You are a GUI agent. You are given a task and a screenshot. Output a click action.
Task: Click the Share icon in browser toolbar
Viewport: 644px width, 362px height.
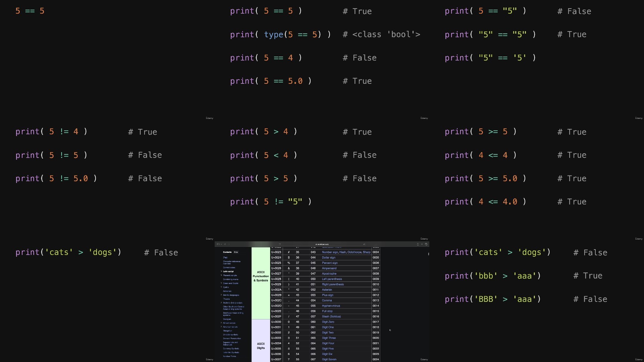(418, 244)
